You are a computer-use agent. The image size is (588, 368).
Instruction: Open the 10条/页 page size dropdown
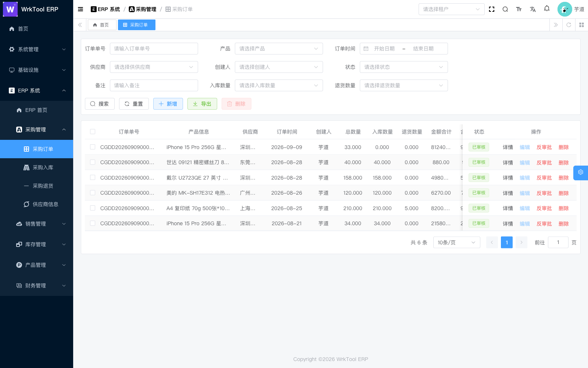456,243
